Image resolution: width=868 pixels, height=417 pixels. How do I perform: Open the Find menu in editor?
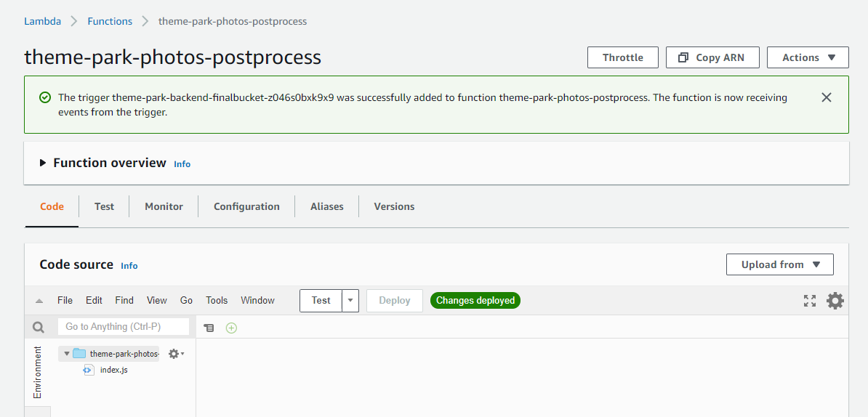(124, 300)
